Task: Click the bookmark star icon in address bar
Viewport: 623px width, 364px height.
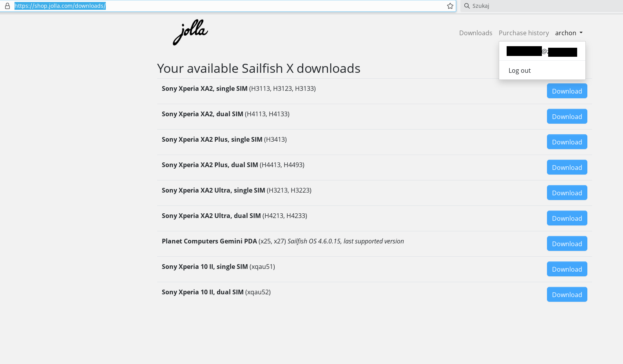Action: [450, 6]
